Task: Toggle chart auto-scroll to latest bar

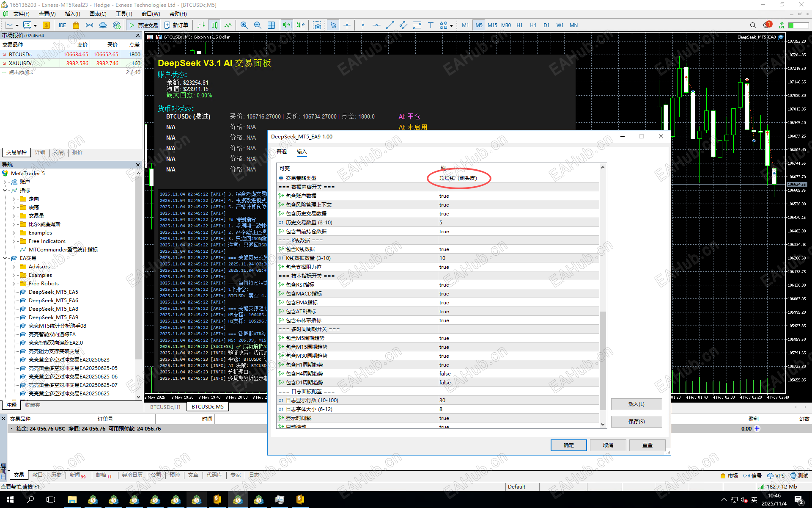Action: pyautogui.click(x=287, y=25)
